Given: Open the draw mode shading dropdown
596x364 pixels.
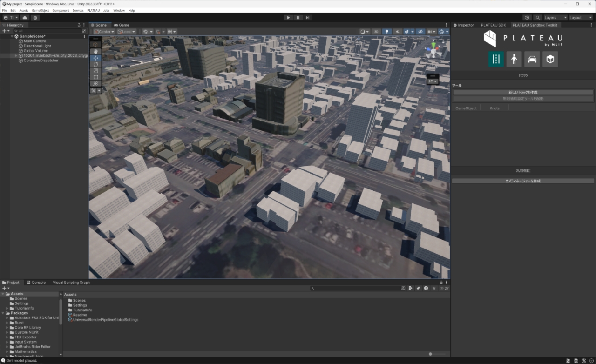Looking at the screenshot, I should (x=365, y=32).
